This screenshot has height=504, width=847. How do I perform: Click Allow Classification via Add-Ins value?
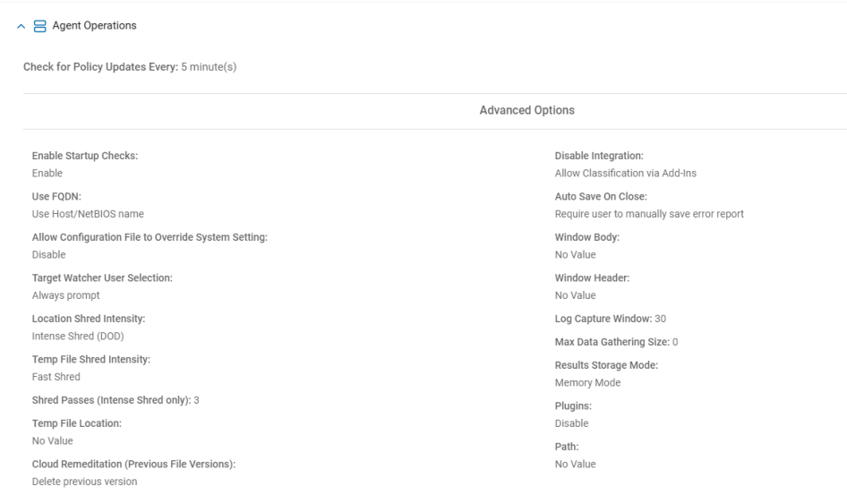tap(626, 174)
